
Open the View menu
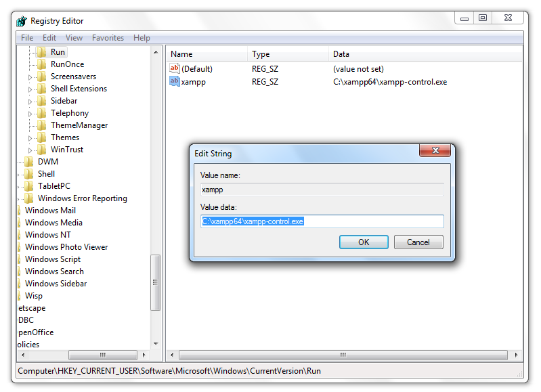(74, 38)
